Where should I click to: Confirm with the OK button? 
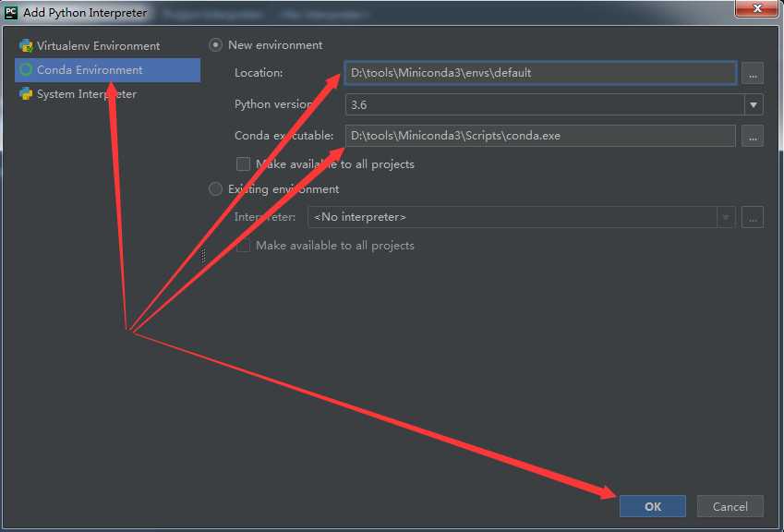point(653,506)
